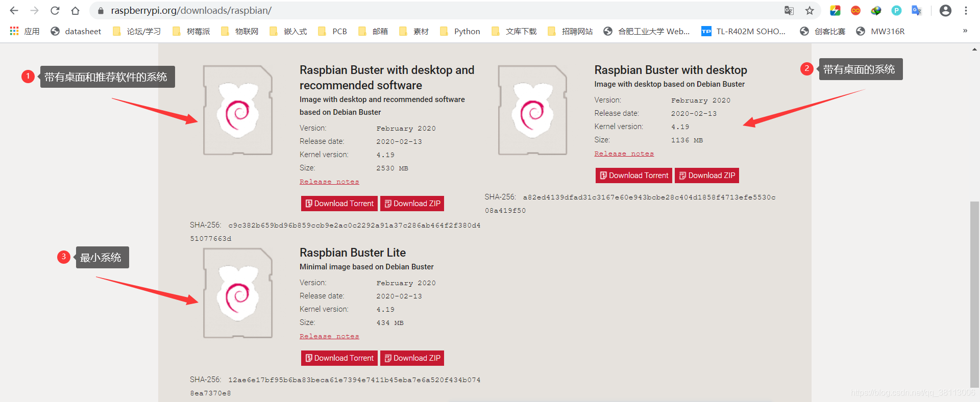Screen dimensions: 980x402
Task: Open the 文库下载 bookmark folder
Action: click(514, 31)
